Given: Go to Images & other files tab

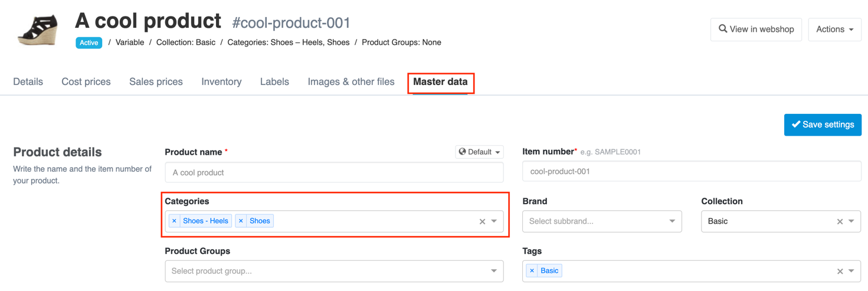Looking at the screenshot, I should (x=351, y=82).
